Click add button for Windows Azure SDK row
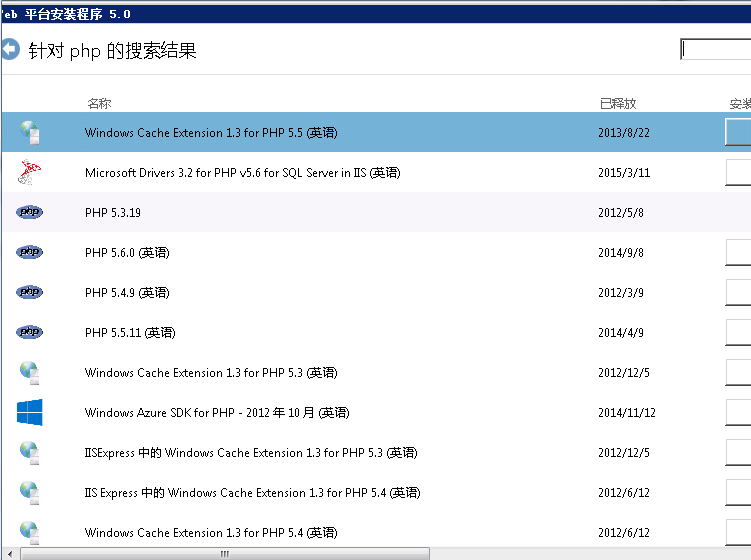The image size is (751, 560). 738,412
